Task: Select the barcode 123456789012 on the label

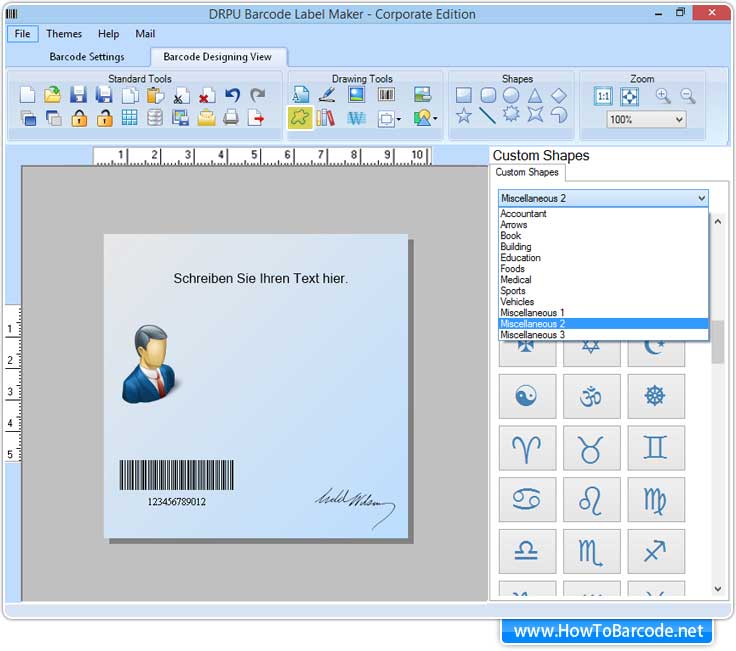Action: point(176,483)
